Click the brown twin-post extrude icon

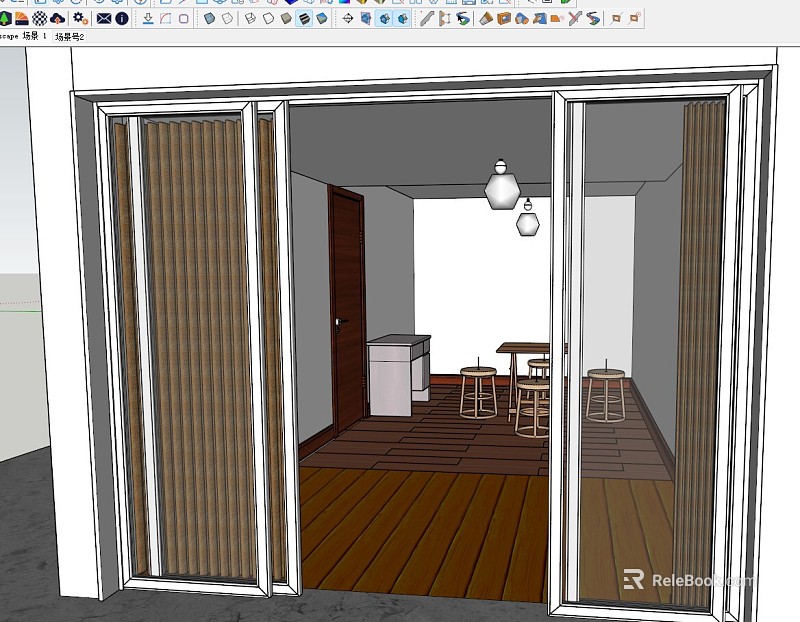[x=445, y=19]
